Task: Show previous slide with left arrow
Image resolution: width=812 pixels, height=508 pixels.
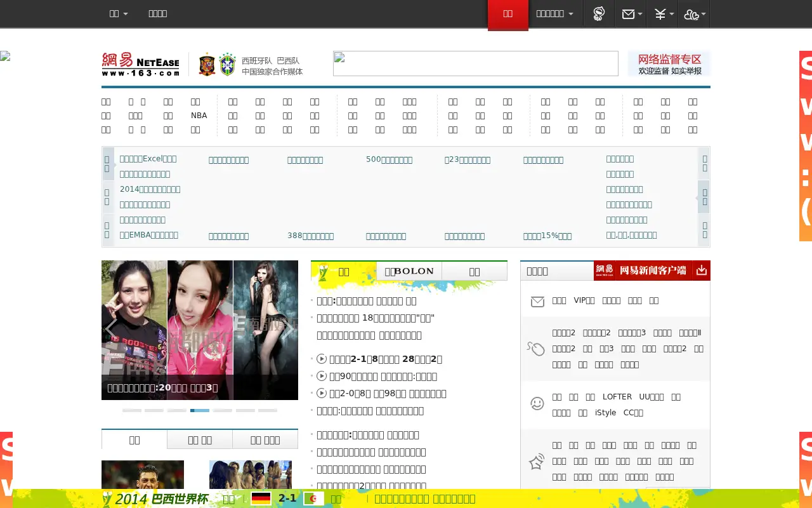Action: point(111,329)
